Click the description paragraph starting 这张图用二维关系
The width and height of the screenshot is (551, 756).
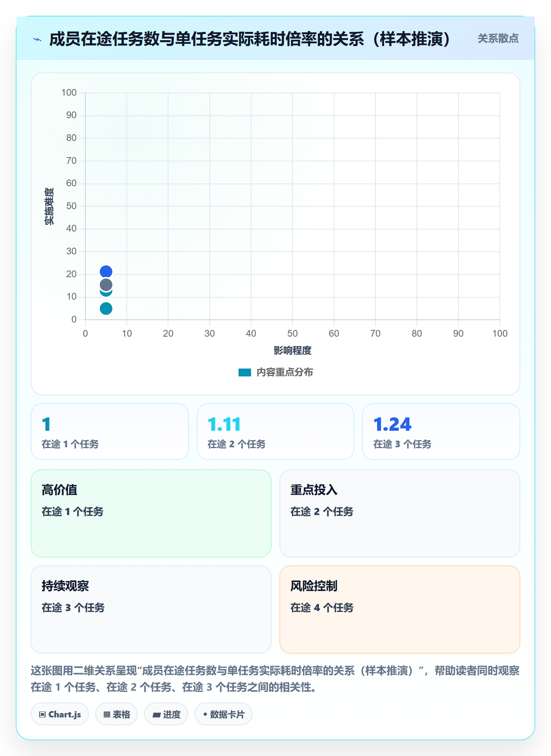coord(275,679)
